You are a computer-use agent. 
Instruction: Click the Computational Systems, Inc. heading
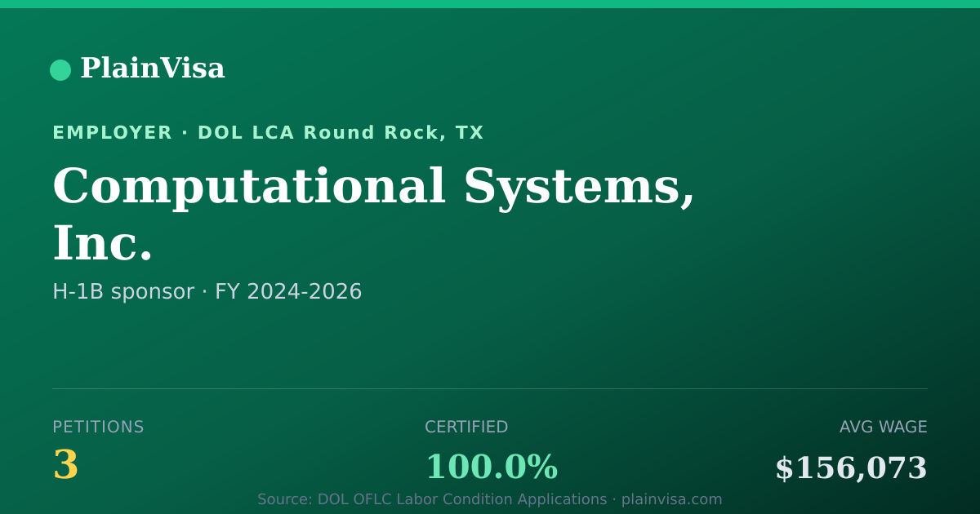tap(373, 215)
